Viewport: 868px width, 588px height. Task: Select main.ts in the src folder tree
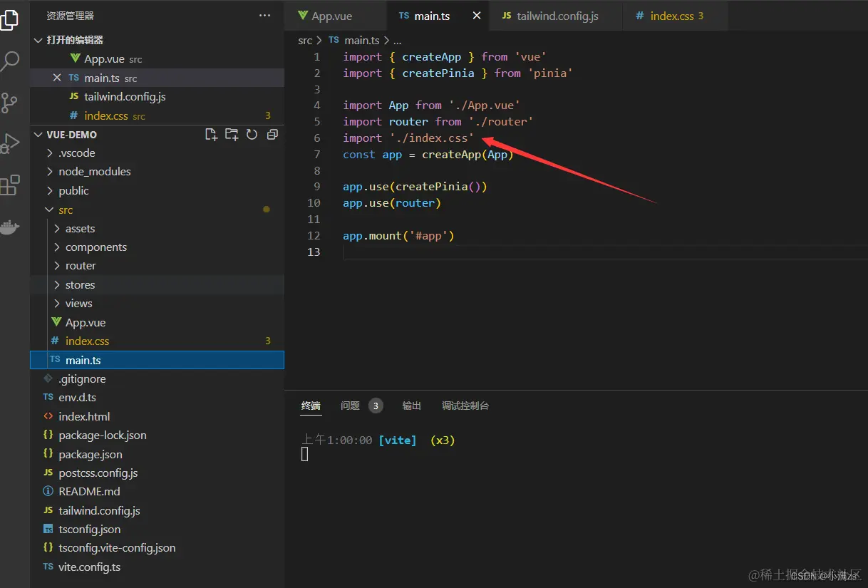tap(157, 360)
